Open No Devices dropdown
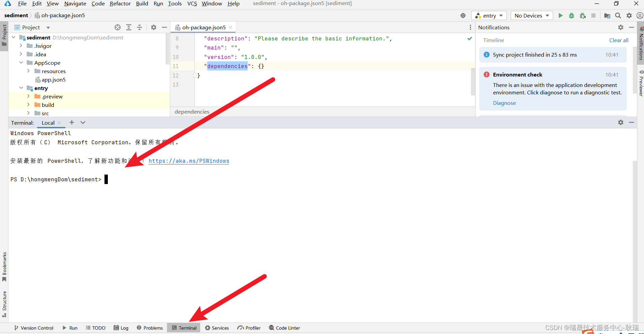 click(532, 16)
